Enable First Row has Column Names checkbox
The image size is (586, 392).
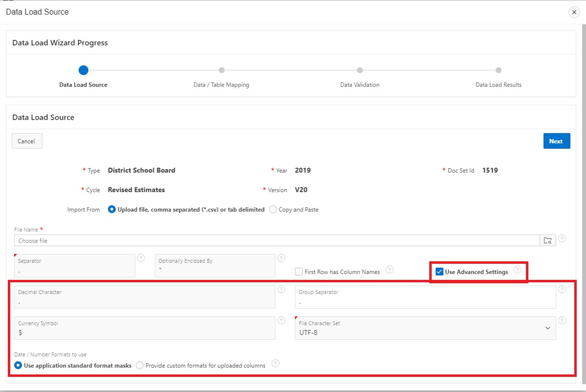tap(299, 272)
